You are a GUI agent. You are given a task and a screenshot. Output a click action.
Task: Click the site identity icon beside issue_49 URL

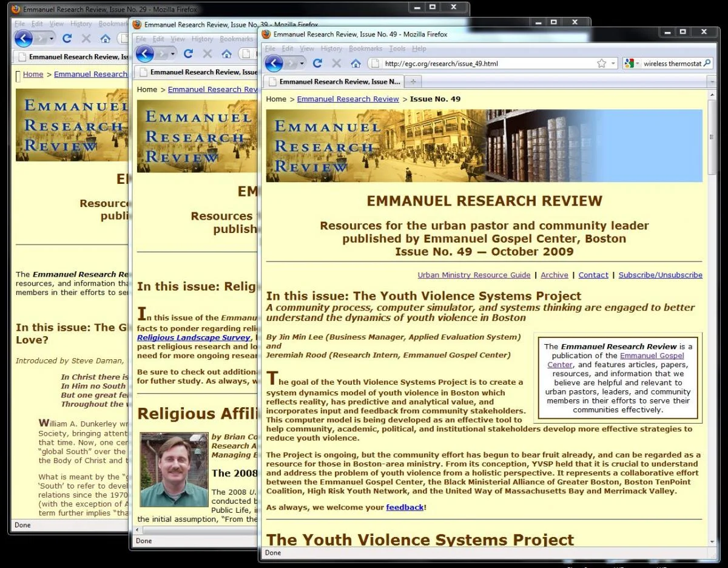(375, 63)
